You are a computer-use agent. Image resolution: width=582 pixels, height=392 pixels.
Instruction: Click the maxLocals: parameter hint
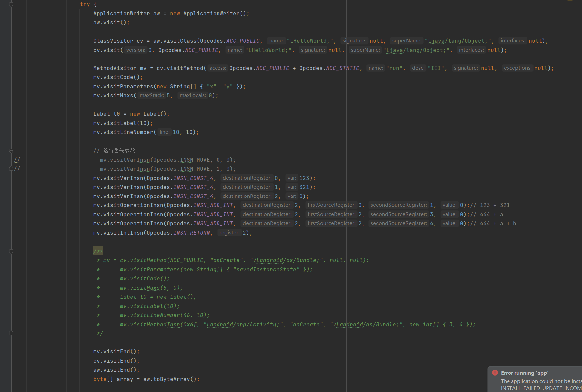(193, 95)
